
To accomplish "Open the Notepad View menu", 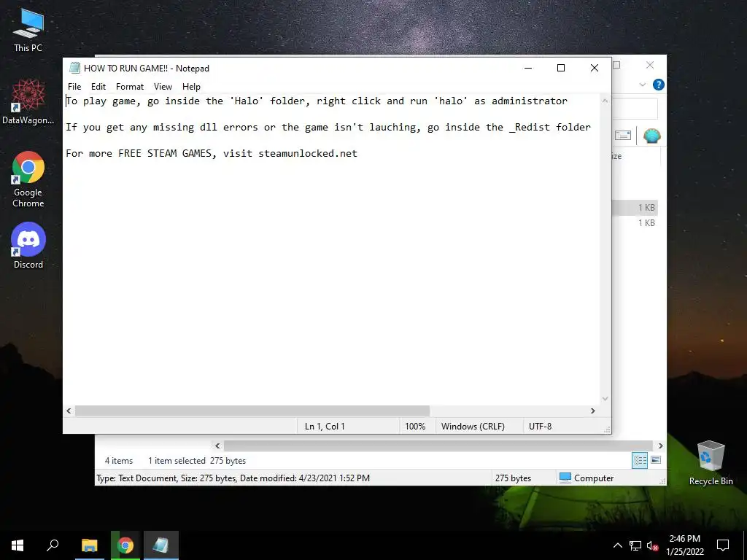I will (x=163, y=87).
